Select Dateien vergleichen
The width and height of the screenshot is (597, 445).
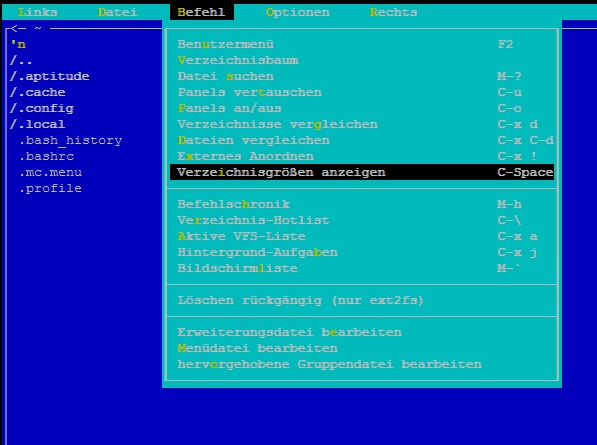(x=362, y=140)
